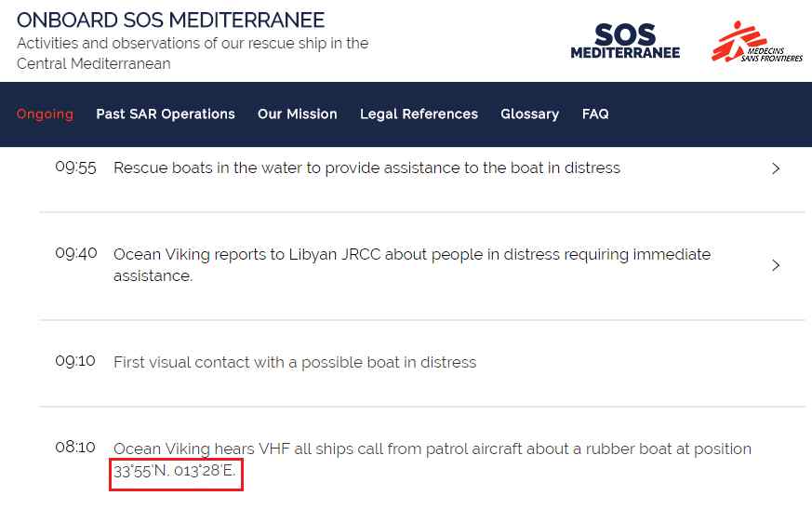Image resolution: width=812 pixels, height=509 pixels.
Task: Open the Ongoing tab
Action: (45, 114)
